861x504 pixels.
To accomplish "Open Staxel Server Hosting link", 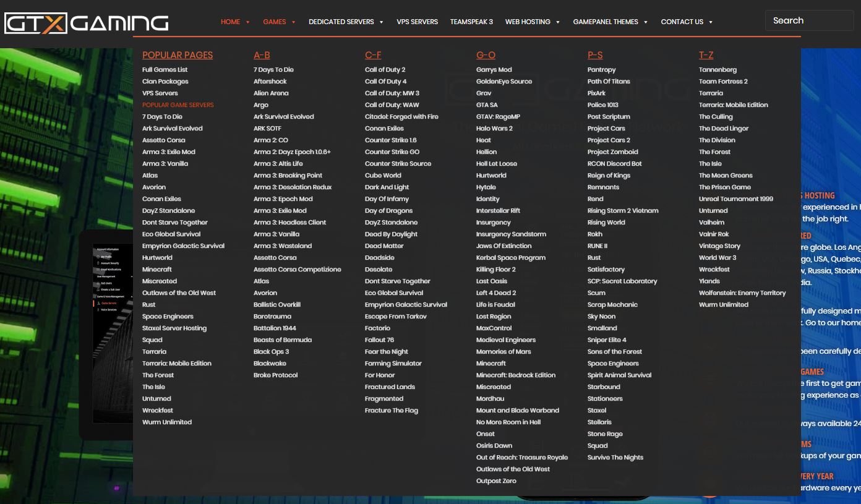I will pos(174,328).
